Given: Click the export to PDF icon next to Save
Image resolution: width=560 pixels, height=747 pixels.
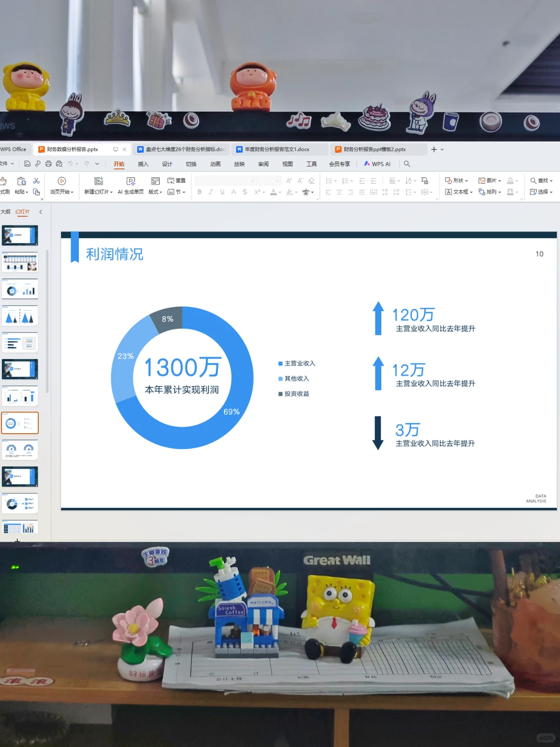Looking at the screenshot, I should tap(38, 164).
